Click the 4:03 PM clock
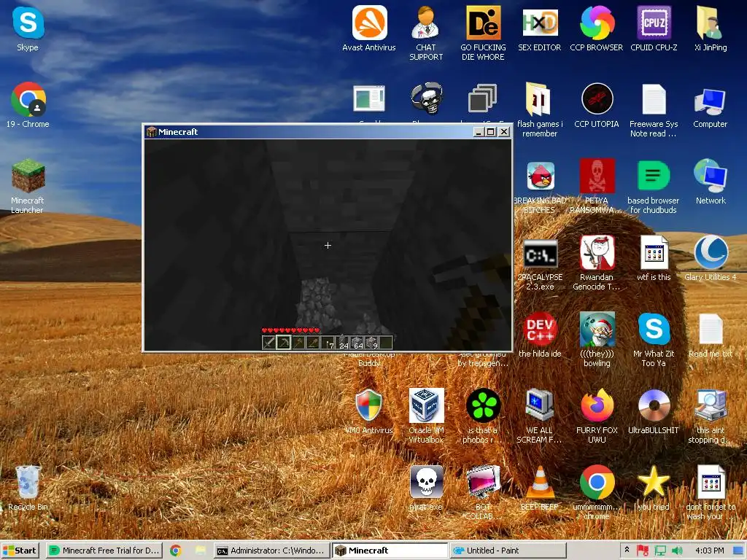This screenshot has height=560, width=747. point(709,551)
